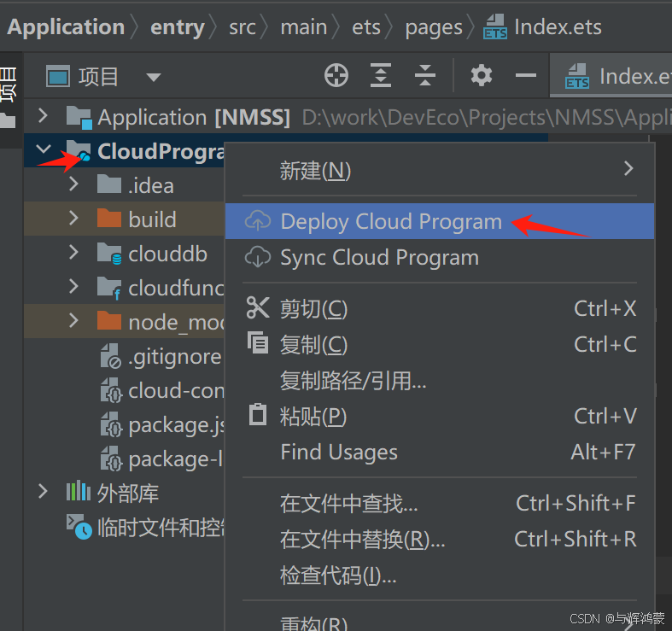
Task: Select the package-lock file icon
Action: coord(111,459)
